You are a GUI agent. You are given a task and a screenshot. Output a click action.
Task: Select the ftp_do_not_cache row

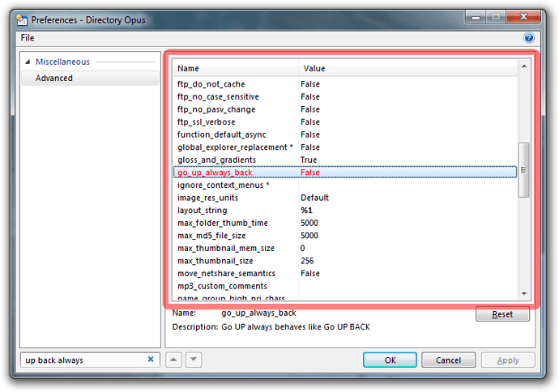[345, 84]
